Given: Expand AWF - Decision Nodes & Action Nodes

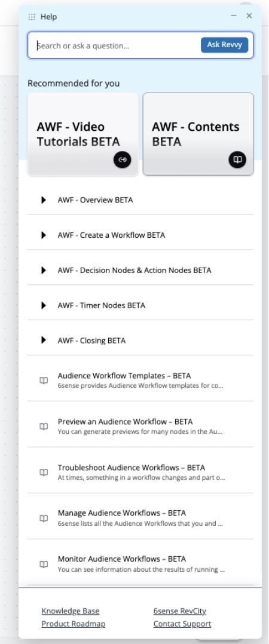Looking at the screenshot, I should pos(140,270).
